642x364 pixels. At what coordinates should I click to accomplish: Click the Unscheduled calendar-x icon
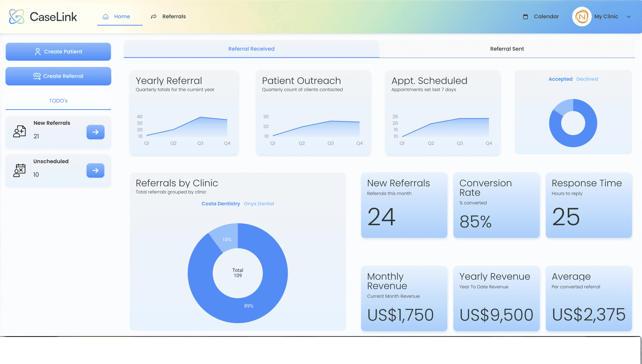(20, 170)
